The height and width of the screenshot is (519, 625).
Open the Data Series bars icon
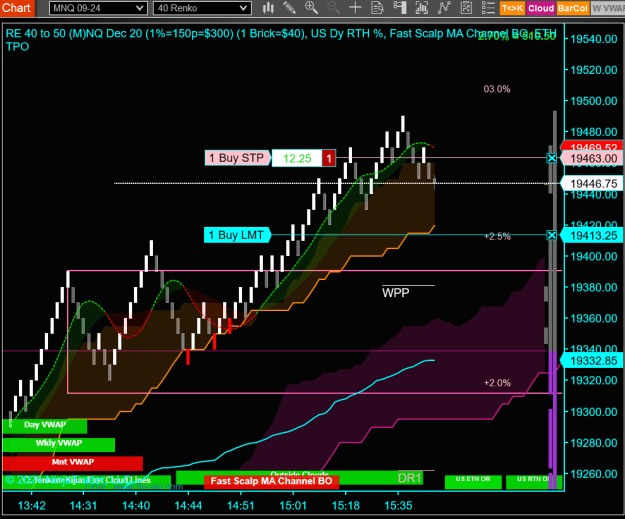pyautogui.click(x=421, y=8)
